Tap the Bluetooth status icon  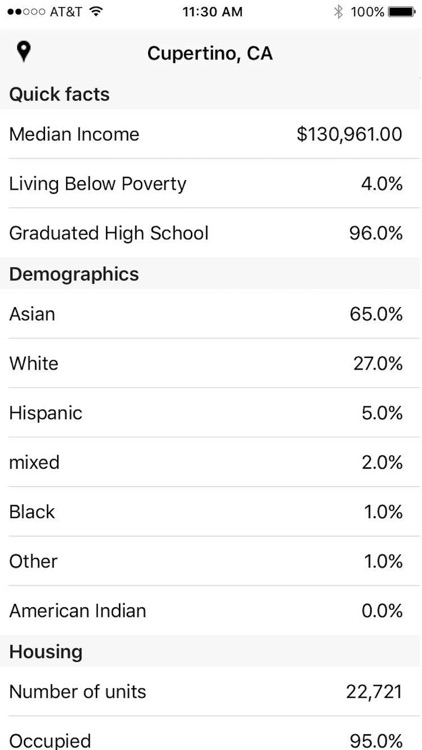pos(338,11)
